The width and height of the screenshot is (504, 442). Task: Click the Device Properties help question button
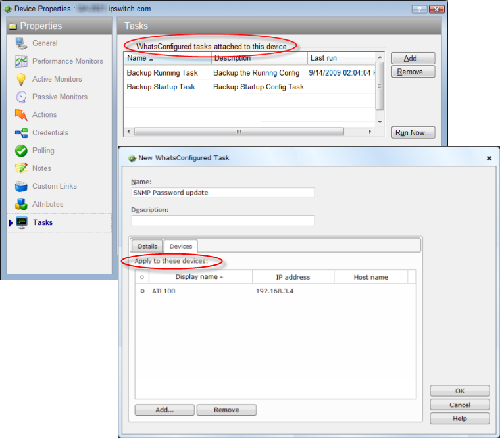(x=419, y=9)
